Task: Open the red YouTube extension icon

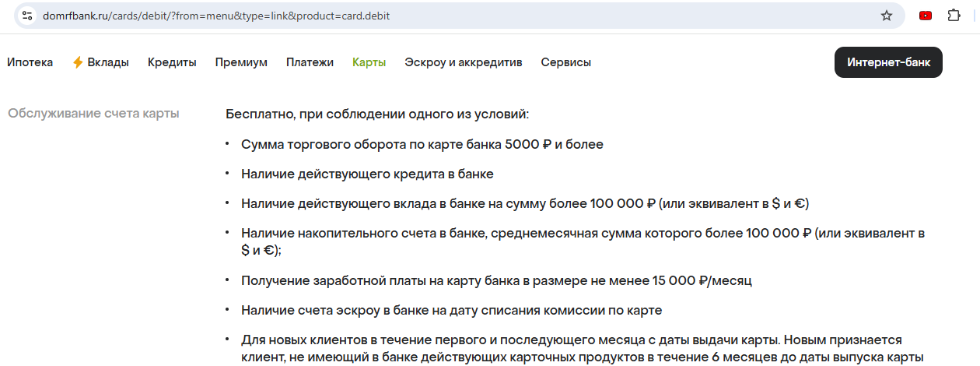Action: point(926,16)
